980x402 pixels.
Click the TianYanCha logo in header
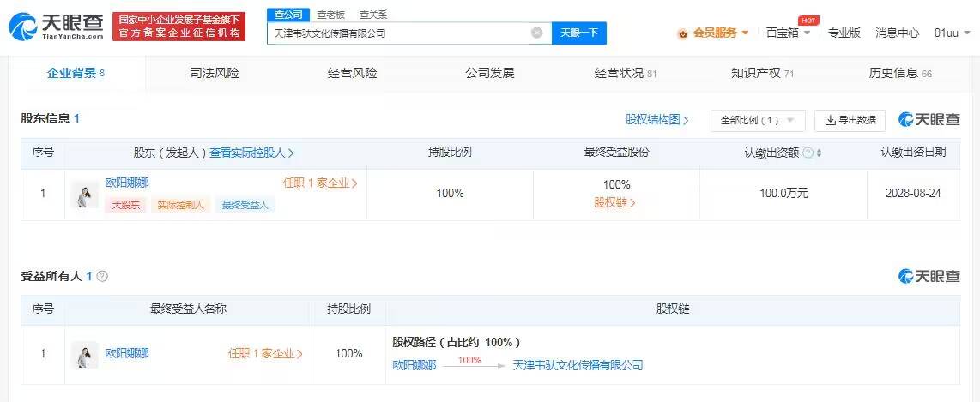57,27
